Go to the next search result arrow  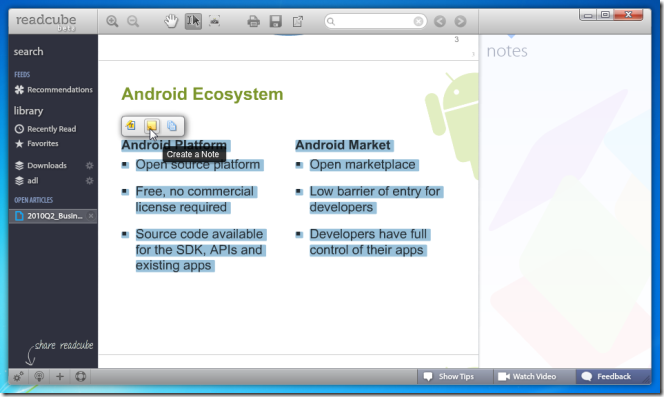pos(460,21)
